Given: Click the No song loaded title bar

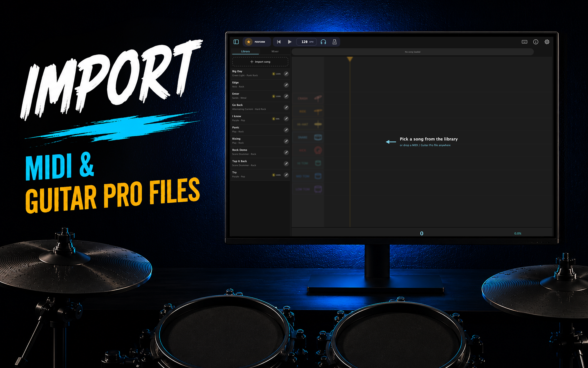Looking at the screenshot, I should coord(412,52).
